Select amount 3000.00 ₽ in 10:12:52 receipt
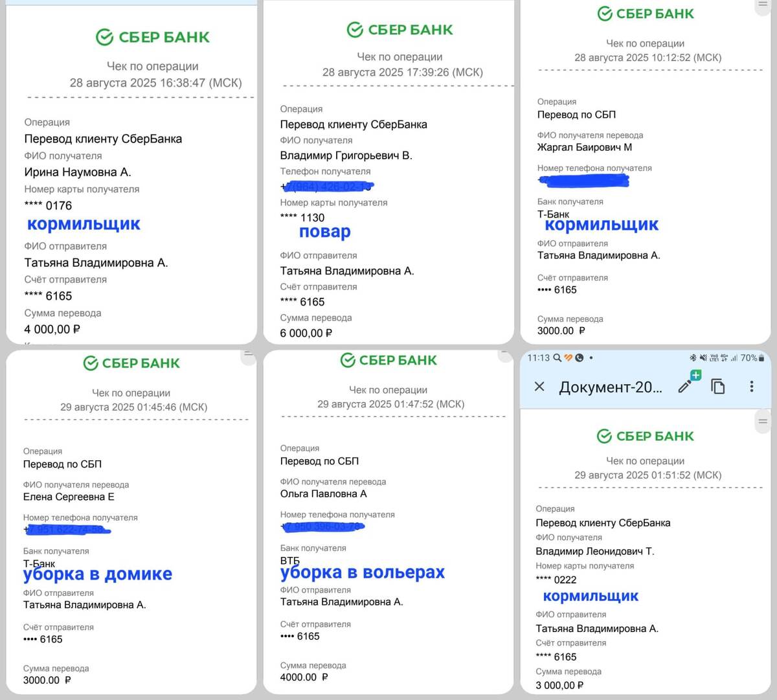This screenshot has height=700, width=777. (x=561, y=330)
